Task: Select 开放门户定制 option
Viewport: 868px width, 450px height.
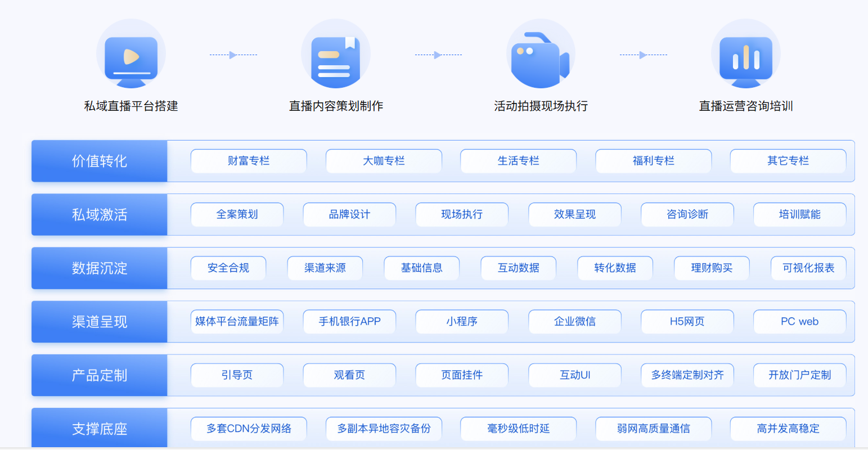Action: 799,375
